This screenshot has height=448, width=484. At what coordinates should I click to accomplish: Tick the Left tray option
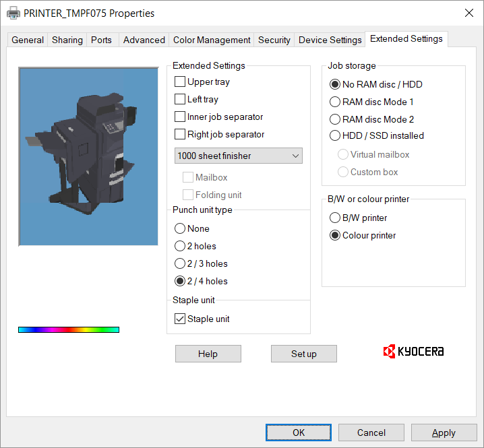point(180,100)
